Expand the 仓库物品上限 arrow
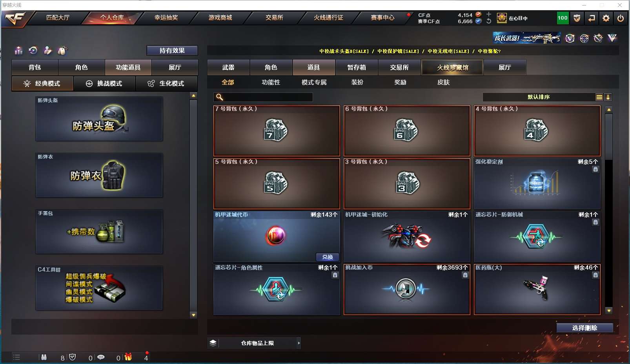Viewport: 630px width, 364px height. point(299,343)
